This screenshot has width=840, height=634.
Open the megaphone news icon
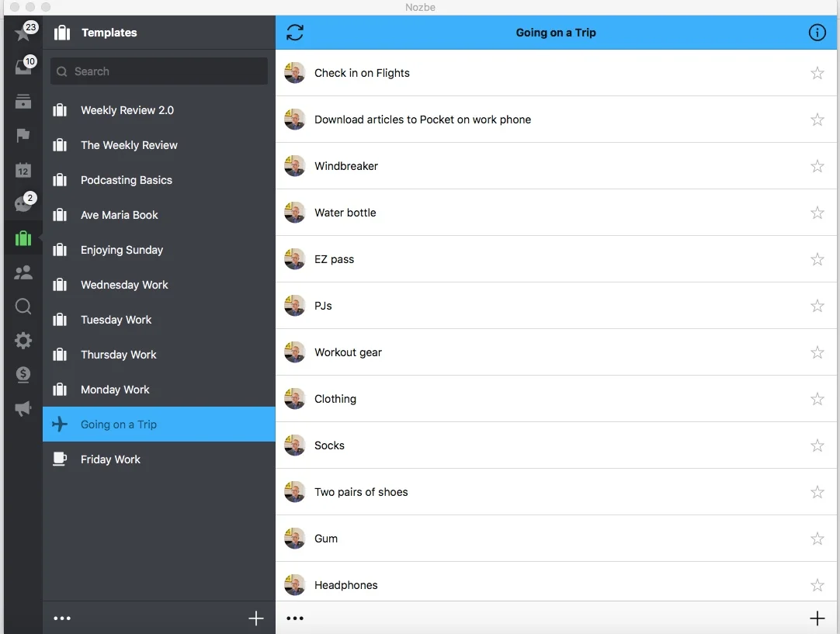click(x=23, y=408)
